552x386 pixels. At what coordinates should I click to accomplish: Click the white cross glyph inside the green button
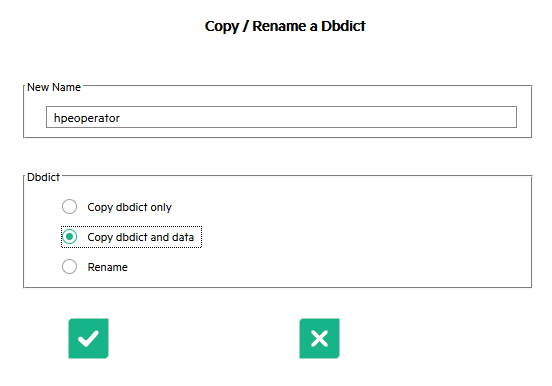319,338
